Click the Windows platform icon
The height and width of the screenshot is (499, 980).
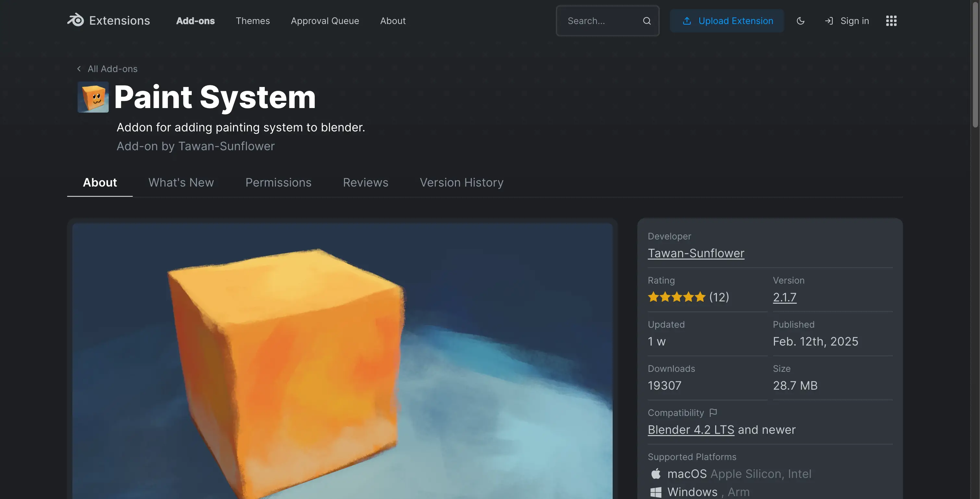coord(655,492)
